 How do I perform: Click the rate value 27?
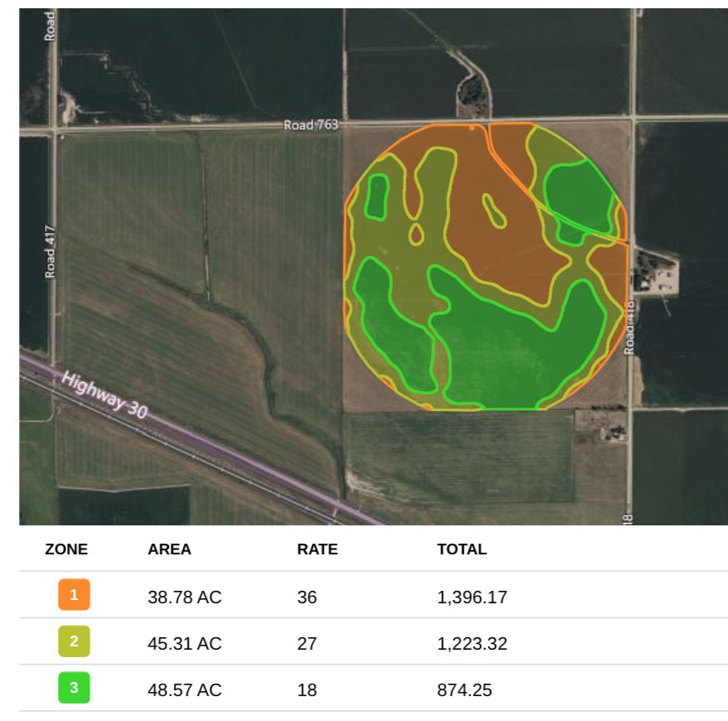tap(307, 643)
